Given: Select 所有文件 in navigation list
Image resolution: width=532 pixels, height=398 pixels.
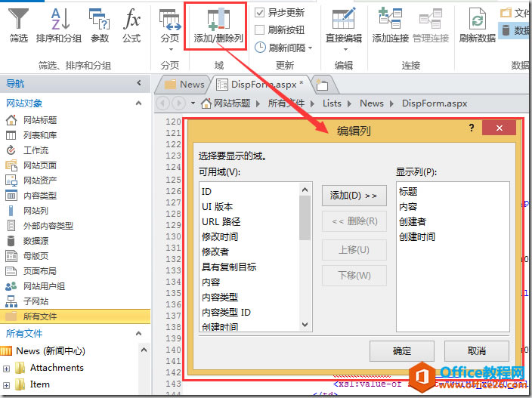Looking at the screenshot, I should [75, 316].
